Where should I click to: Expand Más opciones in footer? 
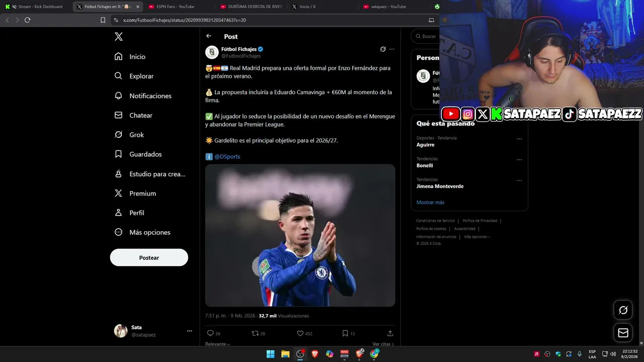[x=477, y=237]
